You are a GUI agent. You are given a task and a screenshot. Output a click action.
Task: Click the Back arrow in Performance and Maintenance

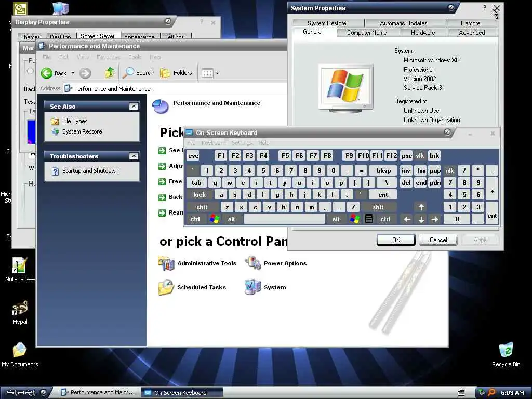[x=47, y=73]
